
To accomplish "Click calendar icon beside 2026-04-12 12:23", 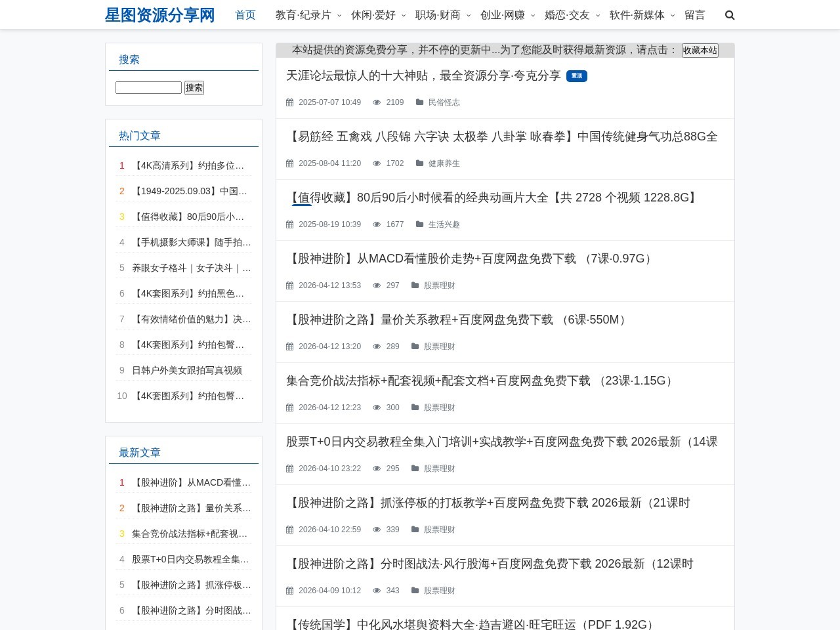I will (290, 408).
